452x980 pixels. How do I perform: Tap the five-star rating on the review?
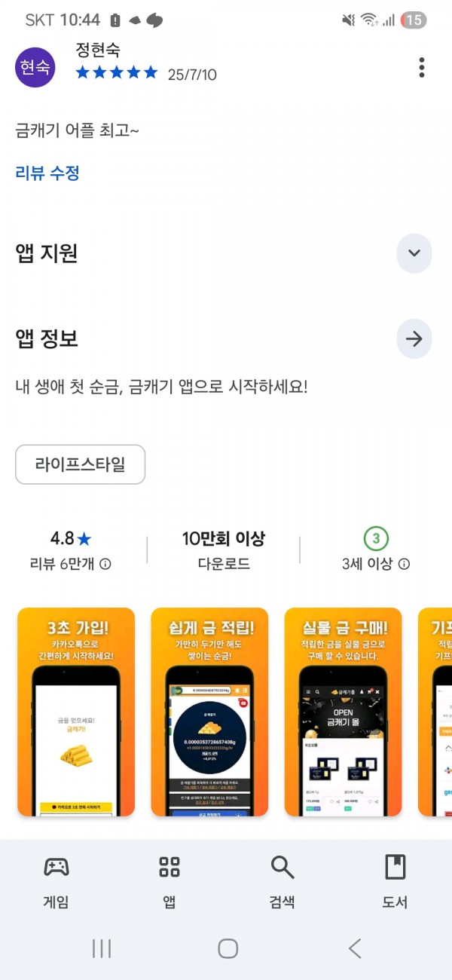click(117, 73)
